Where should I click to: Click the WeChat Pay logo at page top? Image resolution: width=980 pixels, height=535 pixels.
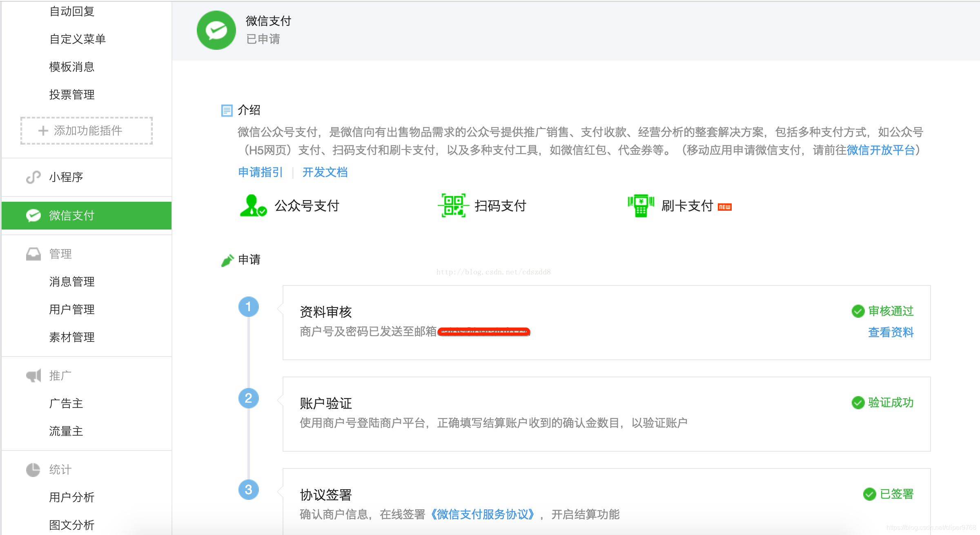click(x=216, y=30)
